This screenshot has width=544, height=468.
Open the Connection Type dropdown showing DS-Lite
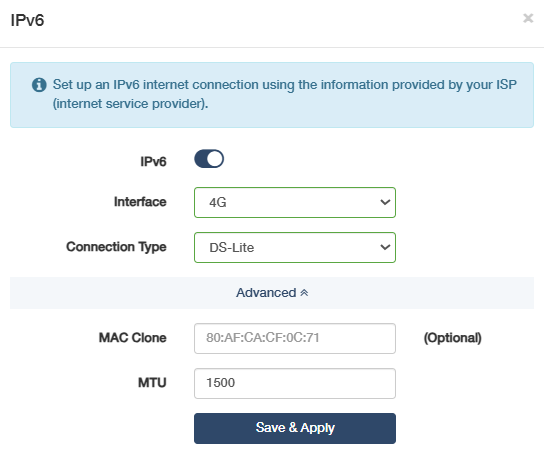pyautogui.click(x=295, y=247)
